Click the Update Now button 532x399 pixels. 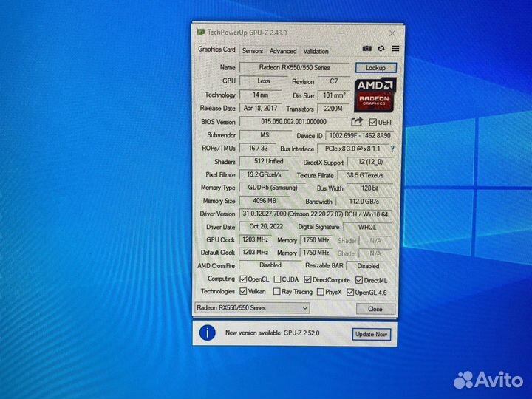pos(371,334)
